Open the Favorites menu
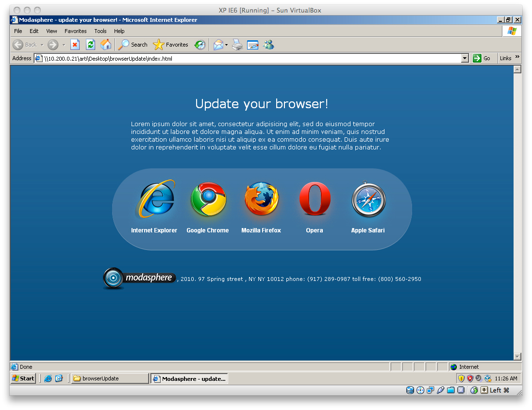The width and height of the screenshot is (532, 410). coord(76,31)
